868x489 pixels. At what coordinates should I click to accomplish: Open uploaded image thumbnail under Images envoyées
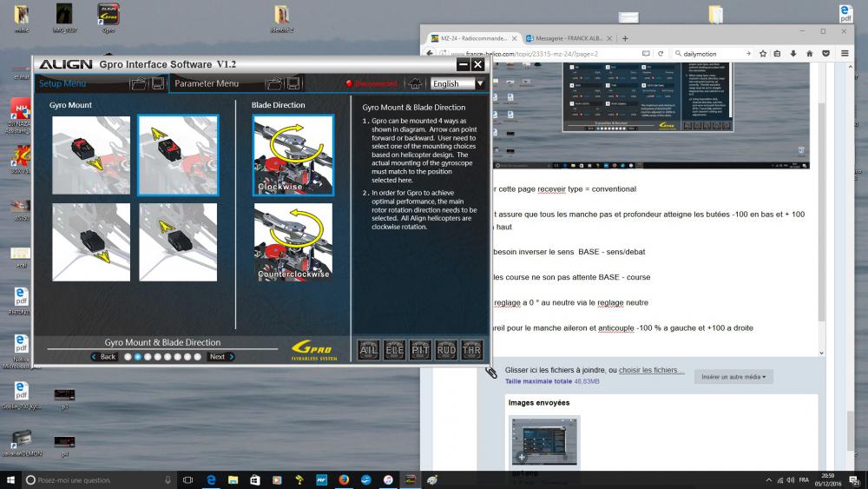544,441
